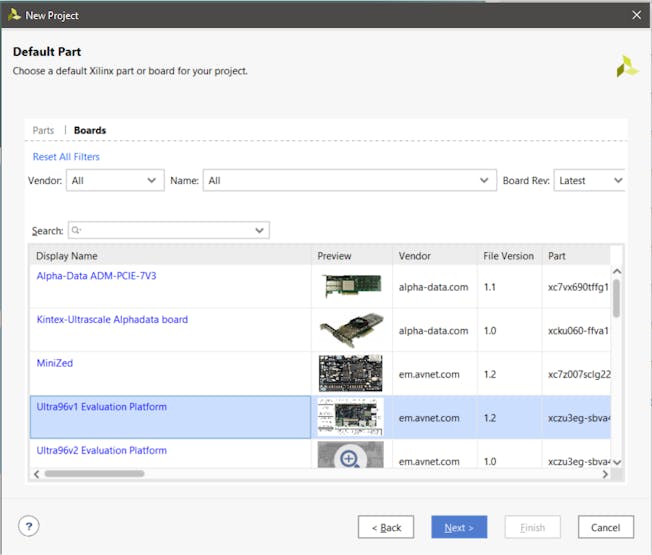Click the Finish button
Screen dimensions: 652x555
(533, 527)
